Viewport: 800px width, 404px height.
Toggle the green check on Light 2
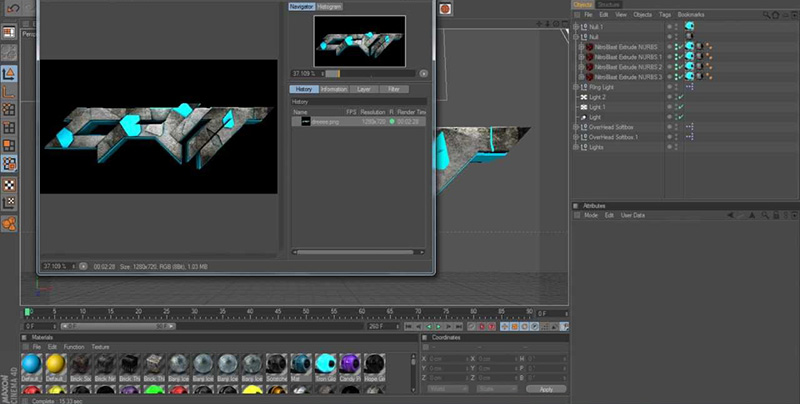pos(681,97)
